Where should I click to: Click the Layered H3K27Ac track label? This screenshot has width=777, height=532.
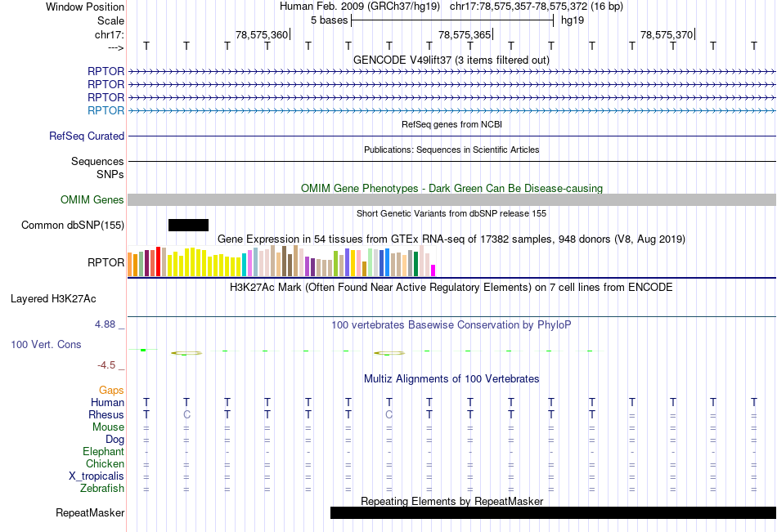53,299
